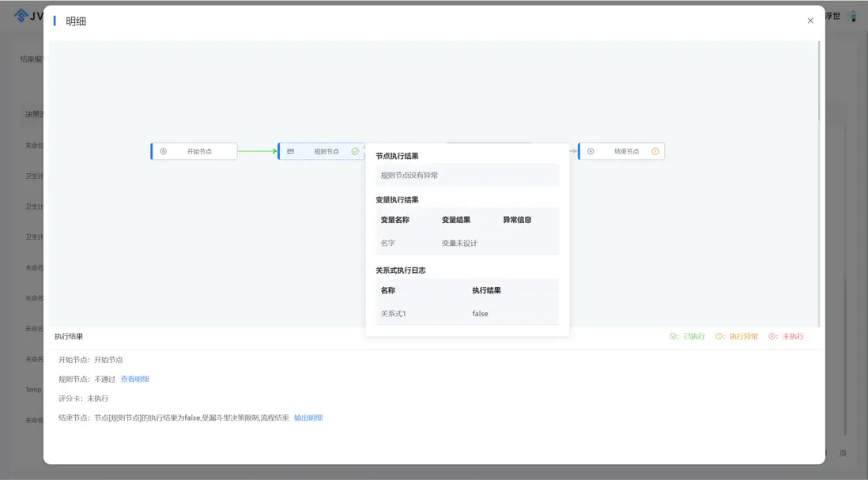Click the 开始节点：开始节点 result line
868x480 pixels.
tap(90, 360)
